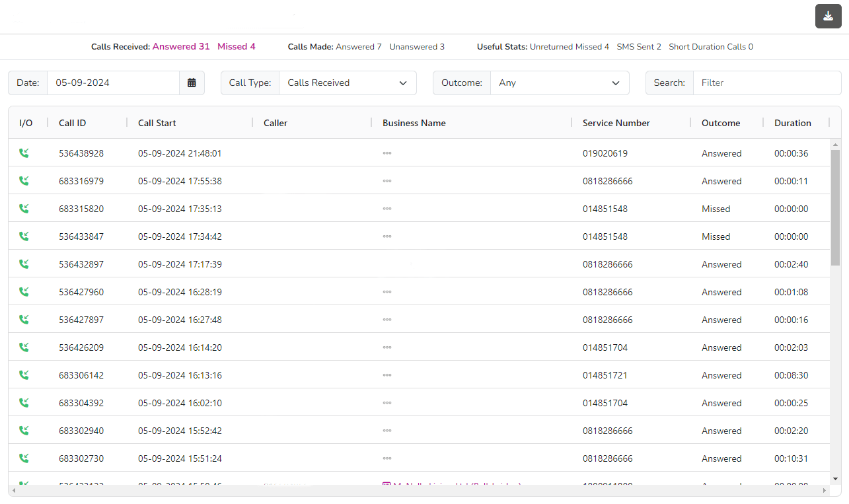Viewport: 849px width, 504px height.
Task: Click the incoming call icon for call 536426209
Action: click(24, 347)
